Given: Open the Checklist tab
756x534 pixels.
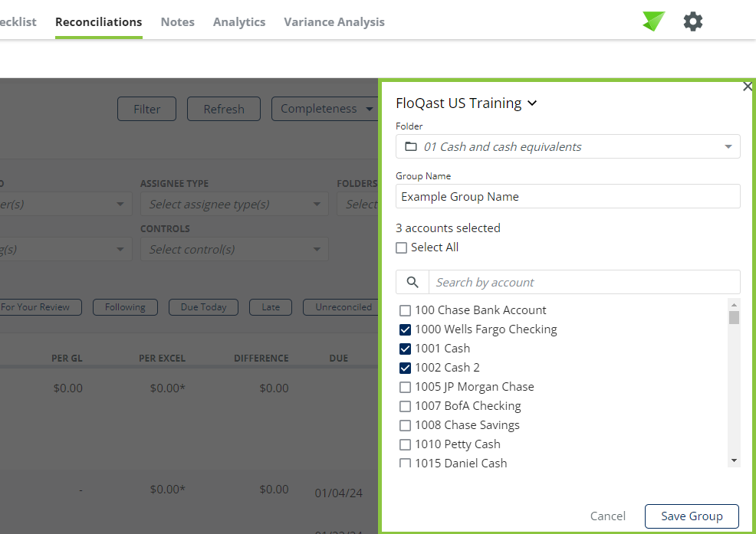Looking at the screenshot, I should click(x=18, y=22).
